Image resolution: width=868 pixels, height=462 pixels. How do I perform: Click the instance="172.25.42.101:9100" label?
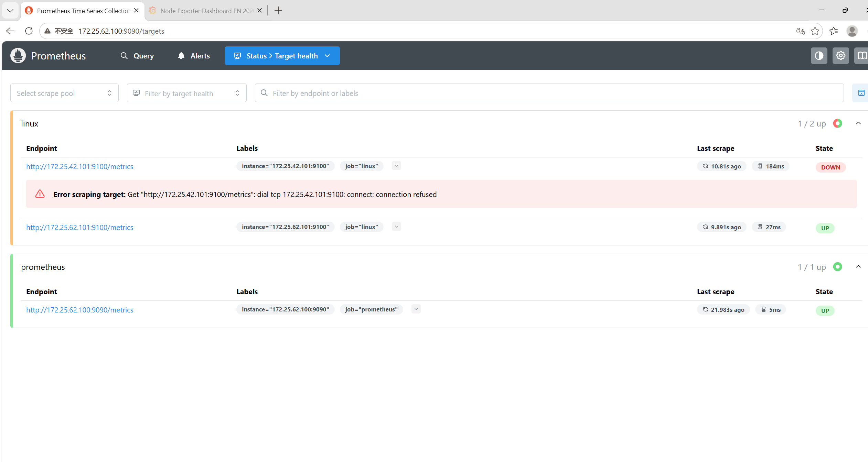(x=285, y=166)
